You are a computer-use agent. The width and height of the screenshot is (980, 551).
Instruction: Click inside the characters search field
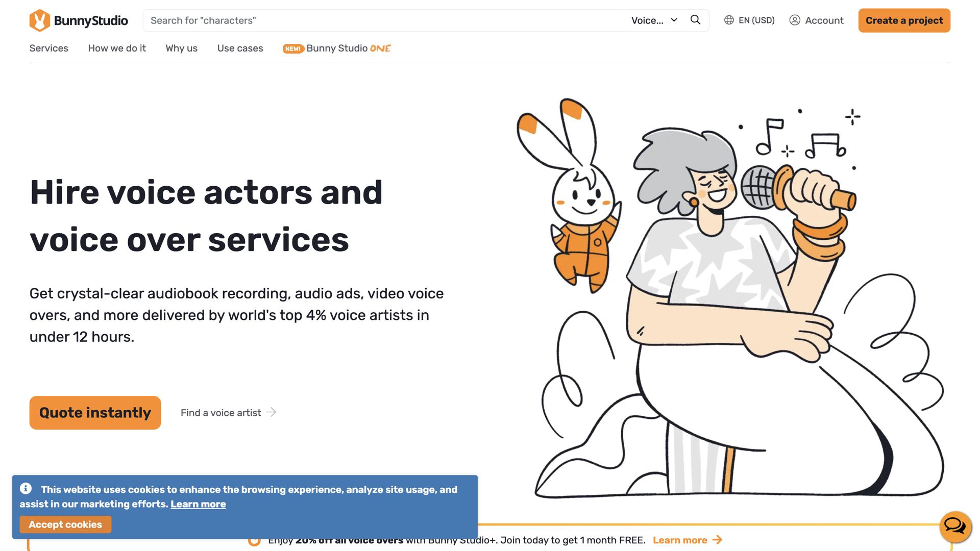point(306,20)
